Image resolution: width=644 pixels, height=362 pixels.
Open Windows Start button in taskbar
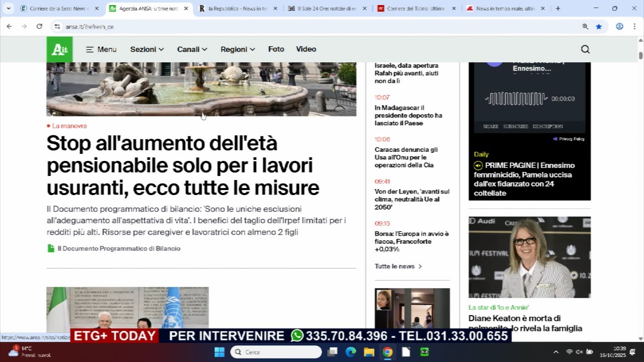pos(219,352)
